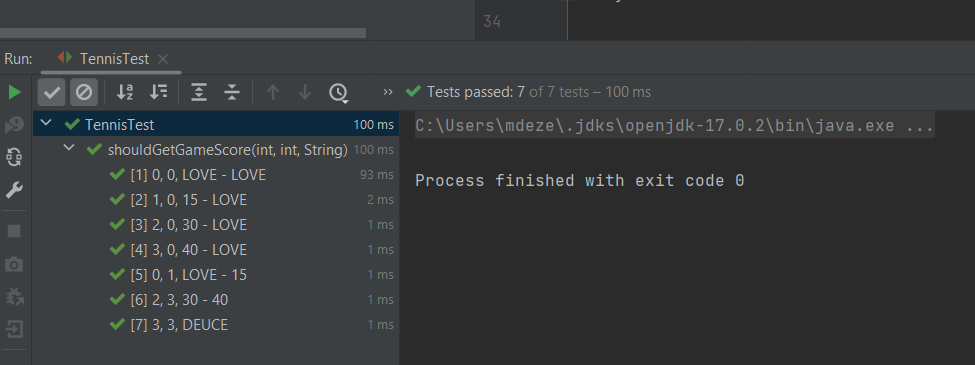Image resolution: width=975 pixels, height=365 pixels.
Task: Click the java.exe command line link
Action: pos(674,126)
